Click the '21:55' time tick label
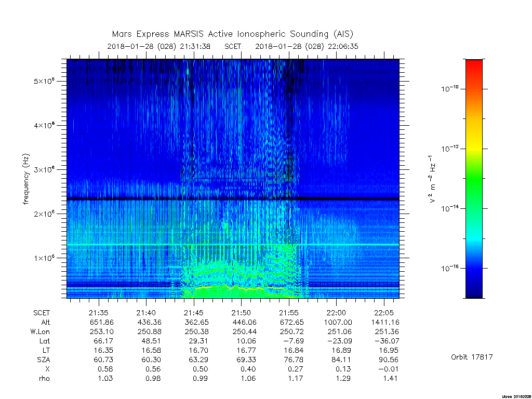The width and height of the screenshot is (532, 399). (x=289, y=313)
